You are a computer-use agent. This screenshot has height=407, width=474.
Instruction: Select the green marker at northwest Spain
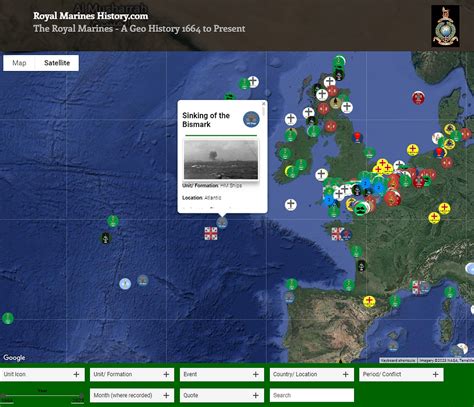[291, 284]
